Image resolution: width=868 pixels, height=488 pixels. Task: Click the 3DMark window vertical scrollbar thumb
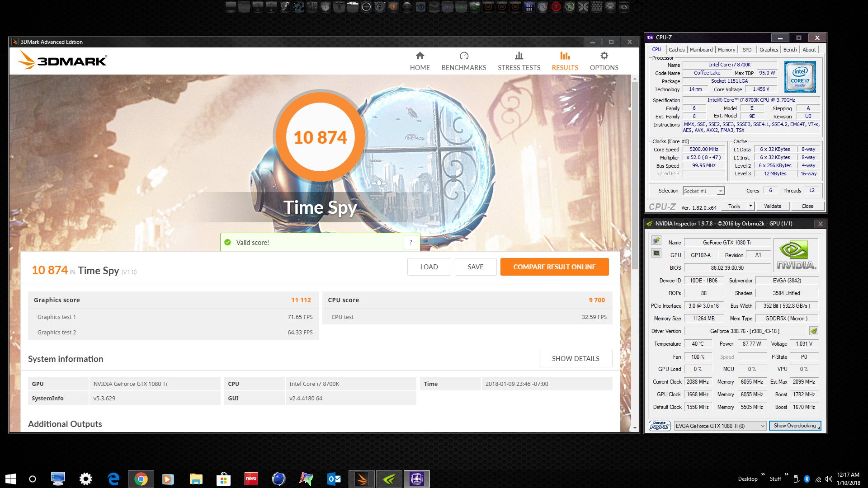pos(635,176)
